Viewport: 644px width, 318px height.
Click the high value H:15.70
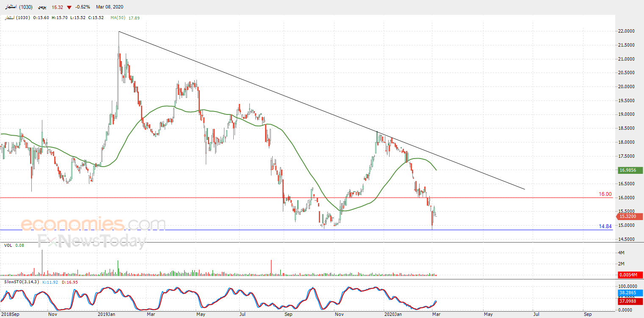click(x=59, y=17)
